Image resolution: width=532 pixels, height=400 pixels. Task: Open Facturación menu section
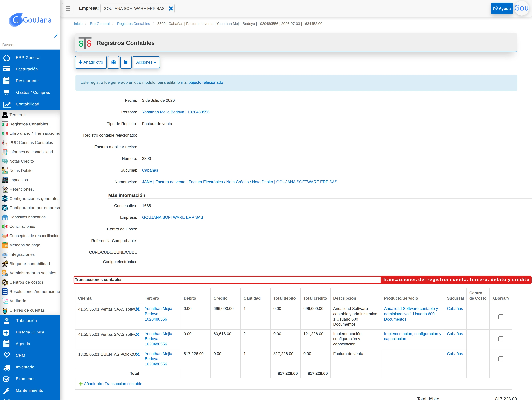coord(30,69)
